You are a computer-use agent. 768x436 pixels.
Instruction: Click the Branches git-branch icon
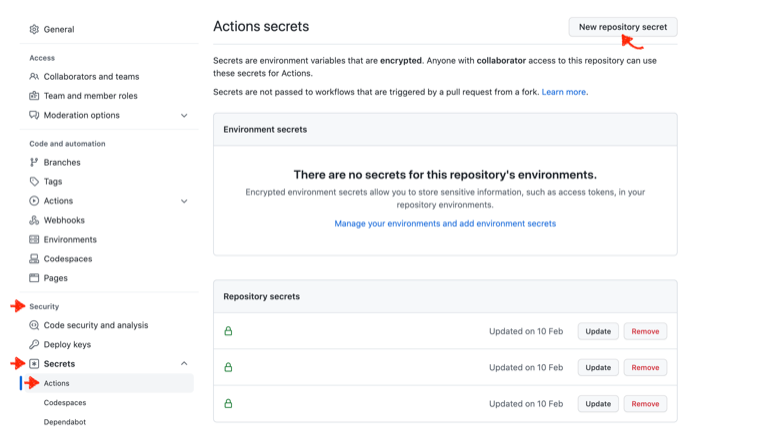(x=34, y=162)
